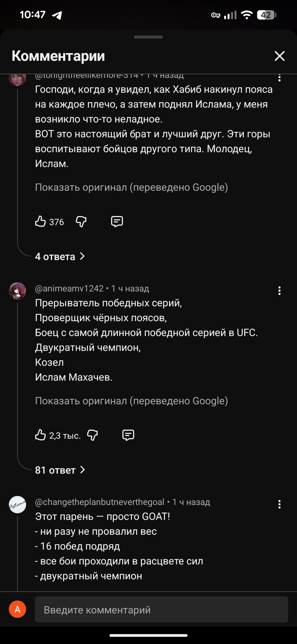This screenshot has width=297, height=644.
Task: Expand the 81 ответ replies
Action: coord(60,470)
